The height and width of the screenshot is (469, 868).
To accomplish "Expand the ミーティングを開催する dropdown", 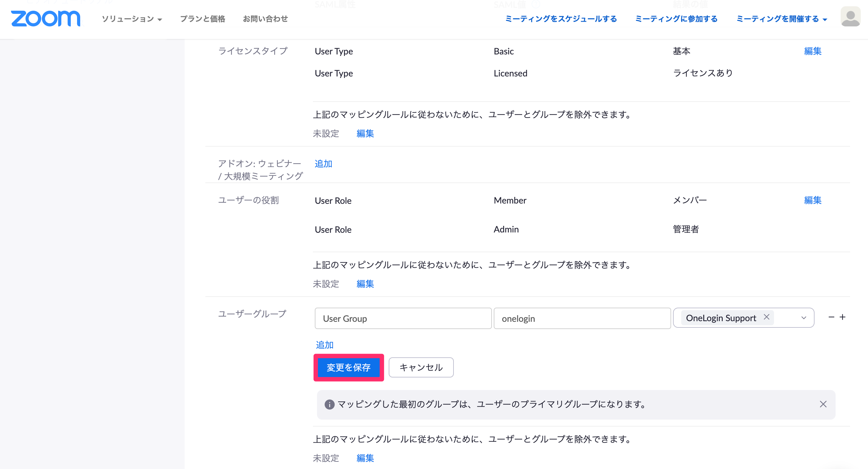I will 782,19.
